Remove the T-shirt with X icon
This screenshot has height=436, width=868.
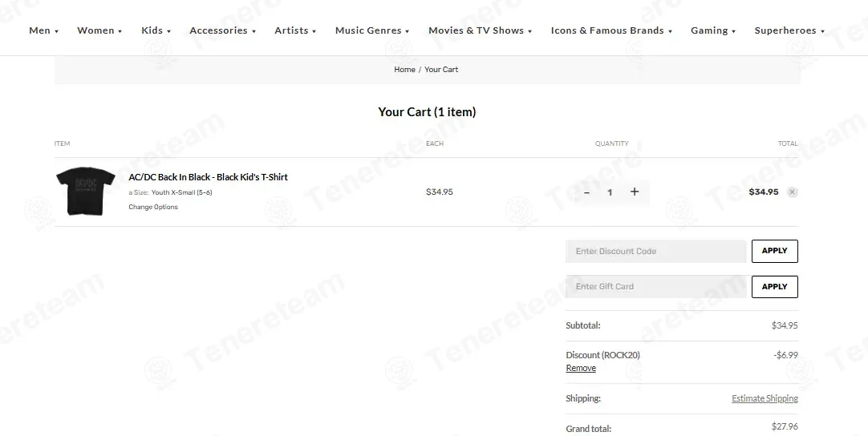[792, 192]
